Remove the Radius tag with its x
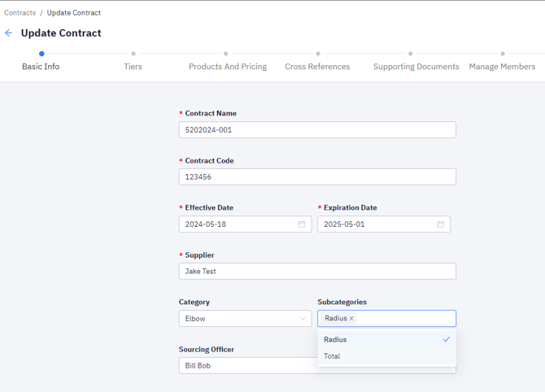 [351, 319]
